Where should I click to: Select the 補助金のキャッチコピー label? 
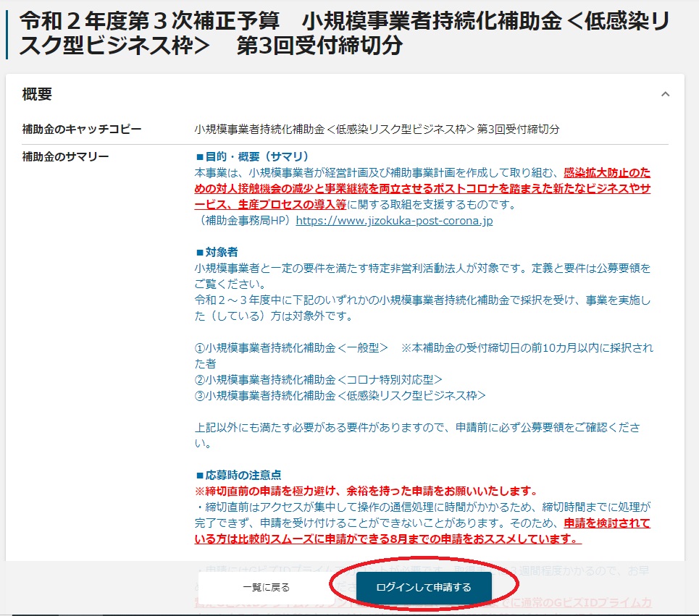82,130
